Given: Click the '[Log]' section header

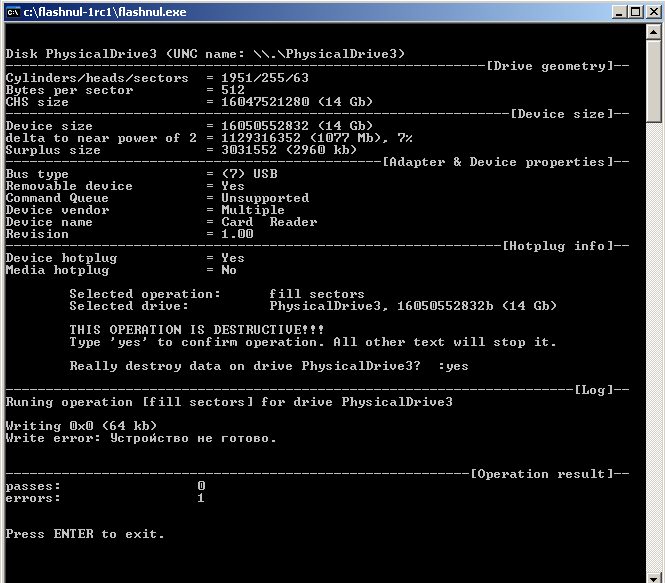Looking at the screenshot, I should tap(597, 390).
